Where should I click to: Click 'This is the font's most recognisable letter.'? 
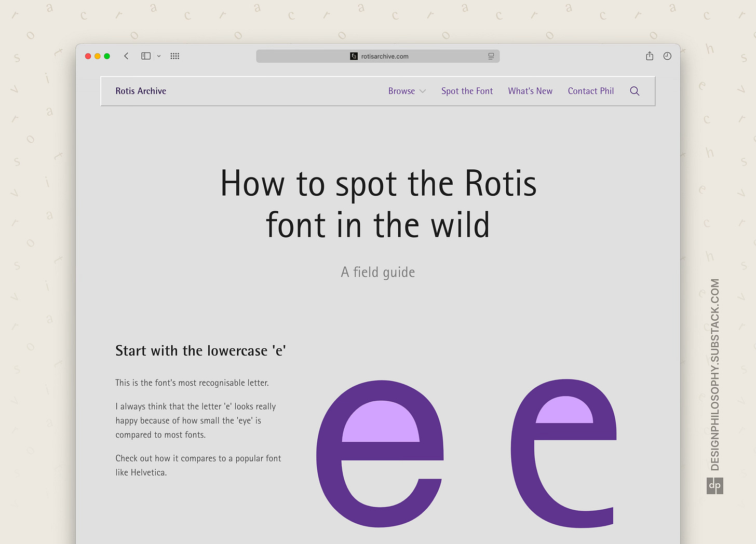pos(192,383)
